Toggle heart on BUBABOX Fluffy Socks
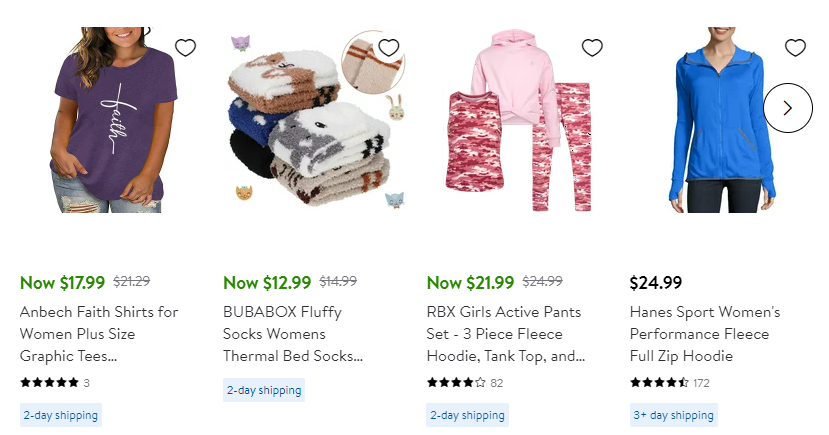Viewport: 829px width, 435px height. (389, 47)
